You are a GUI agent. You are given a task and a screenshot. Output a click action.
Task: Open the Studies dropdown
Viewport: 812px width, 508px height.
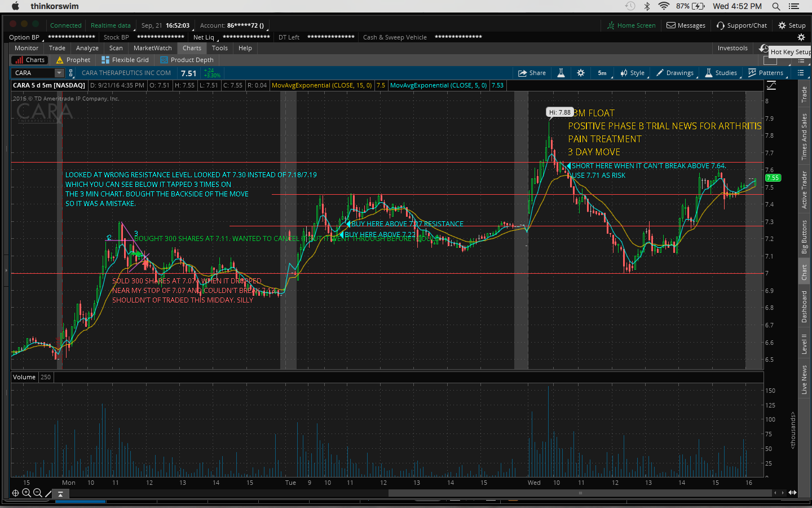click(x=722, y=73)
